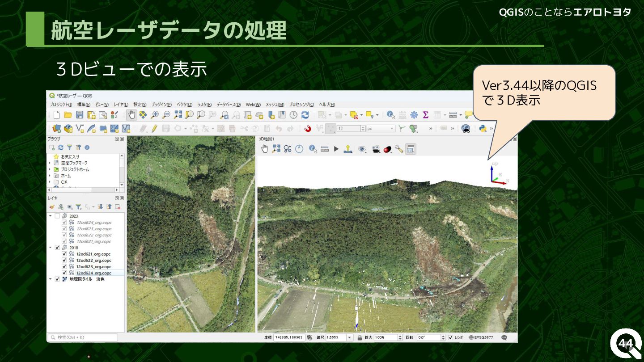644x362 pixels.
Task: Select the Pan Map hand tool in main toolbar
Action: (131, 115)
